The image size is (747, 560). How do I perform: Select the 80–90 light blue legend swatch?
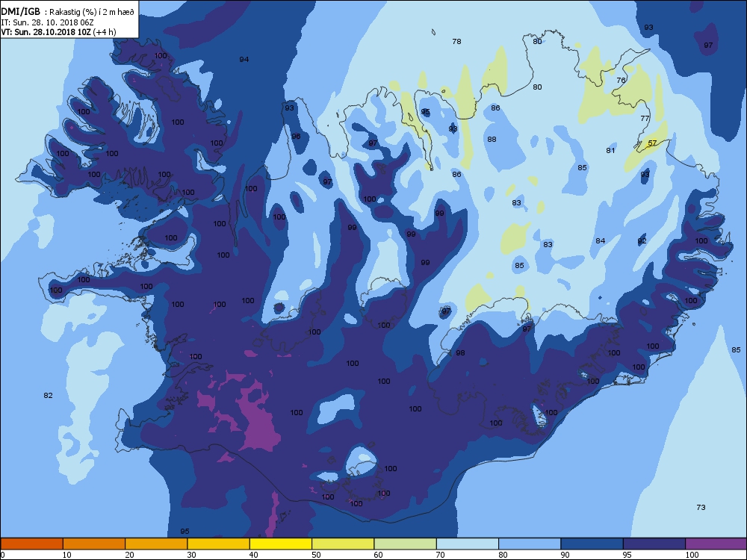530,544
